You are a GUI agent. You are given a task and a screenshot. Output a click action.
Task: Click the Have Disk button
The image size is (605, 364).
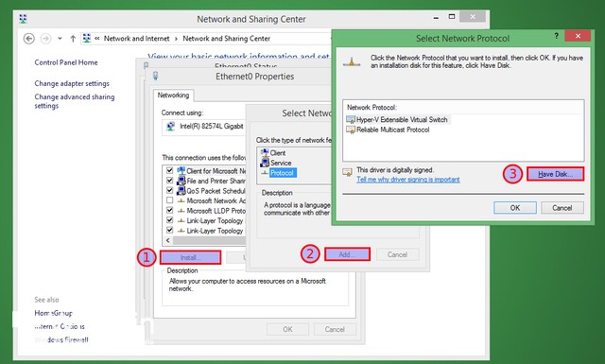(x=555, y=174)
